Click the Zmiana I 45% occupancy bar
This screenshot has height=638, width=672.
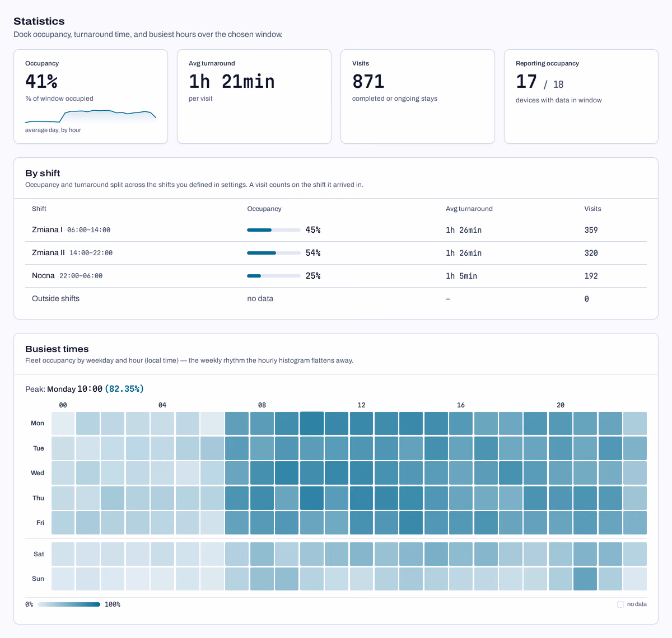274,230
